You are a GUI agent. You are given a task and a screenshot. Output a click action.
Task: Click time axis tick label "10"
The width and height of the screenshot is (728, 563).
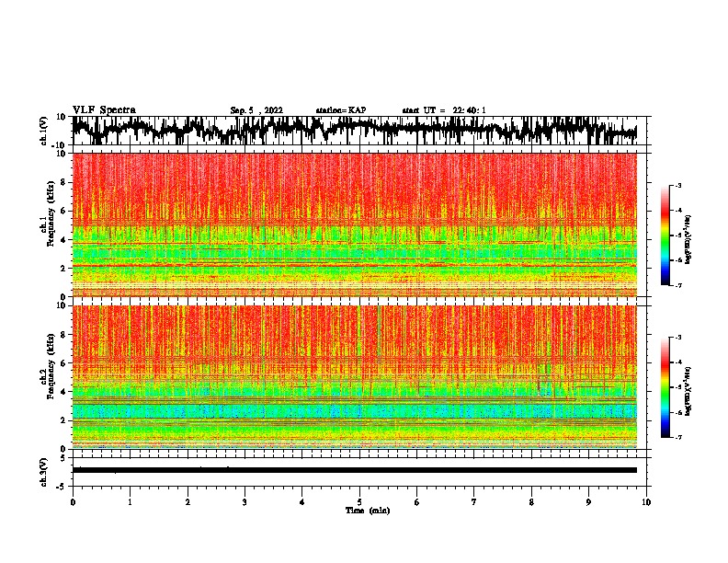[x=646, y=502]
